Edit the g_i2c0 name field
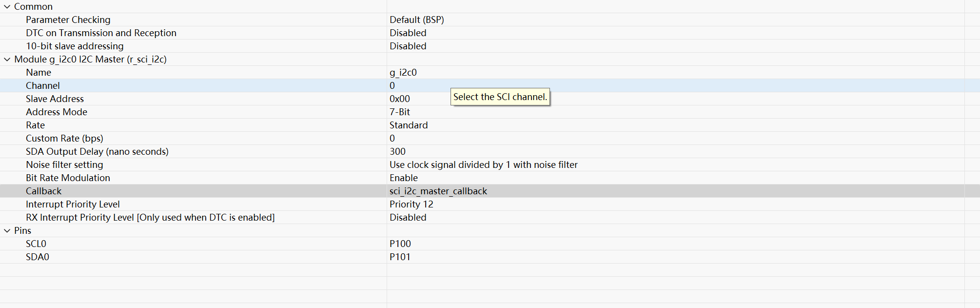This screenshot has height=308, width=980. coord(675,72)
